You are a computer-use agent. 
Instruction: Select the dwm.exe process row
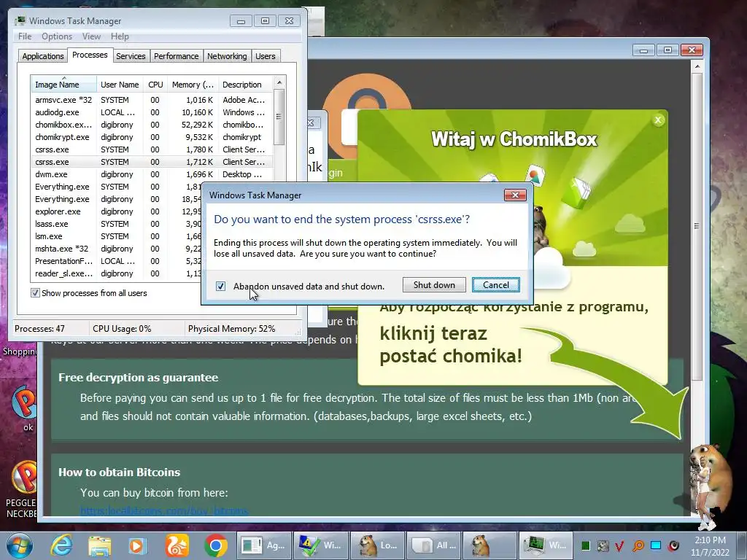coord(152,174)
